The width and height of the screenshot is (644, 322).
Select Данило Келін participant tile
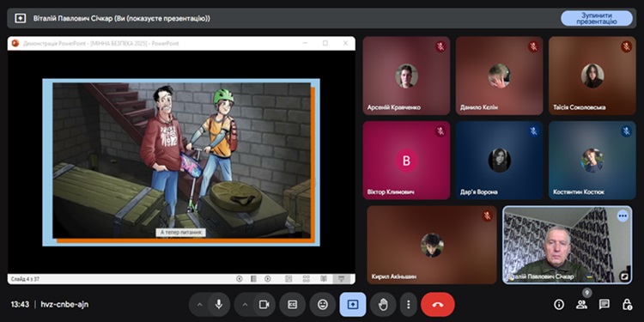(x=499, y=76)
